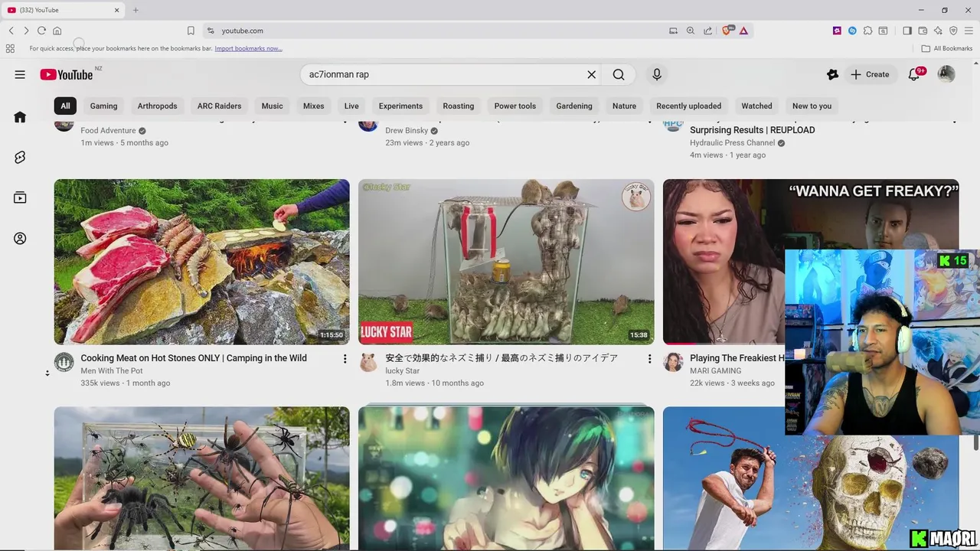Bookmark this page

[x=191, y=31]
